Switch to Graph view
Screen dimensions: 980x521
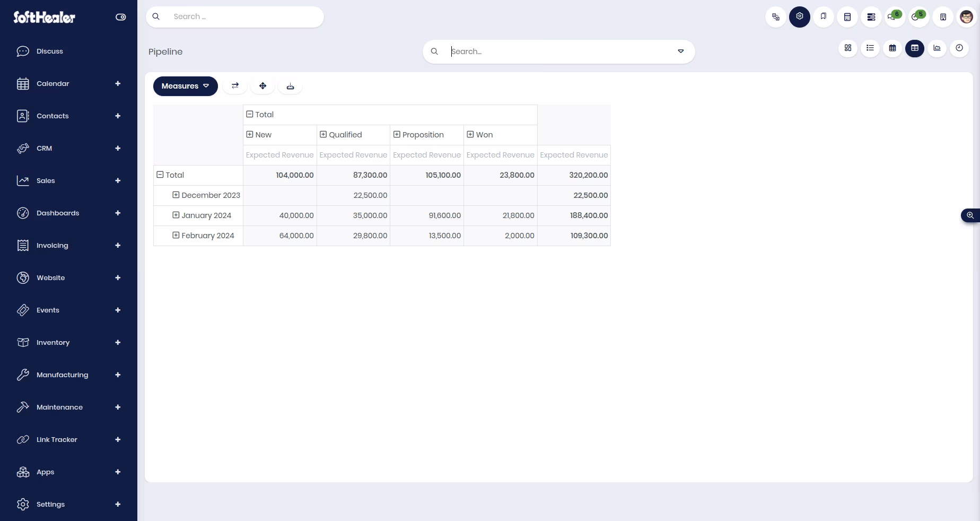click(937, 48)
